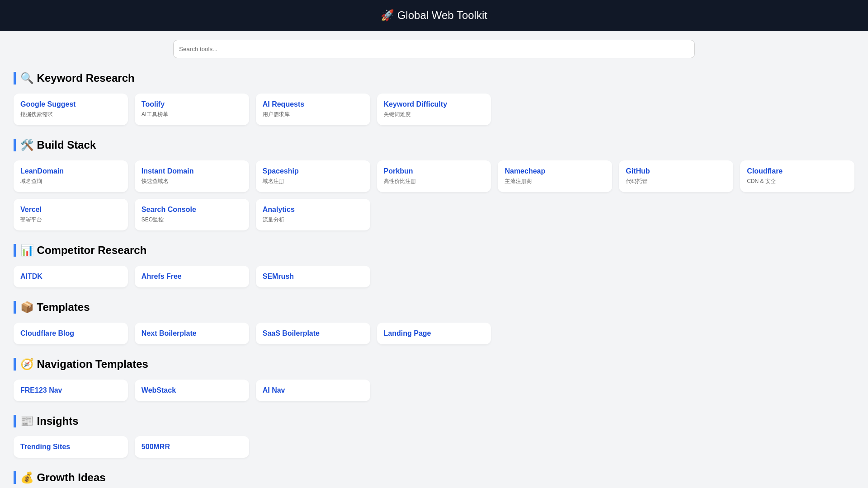This screenshot has width=868, height=488.
Task: Click the tools icon by Build Stack
Action: pos(27,145)
